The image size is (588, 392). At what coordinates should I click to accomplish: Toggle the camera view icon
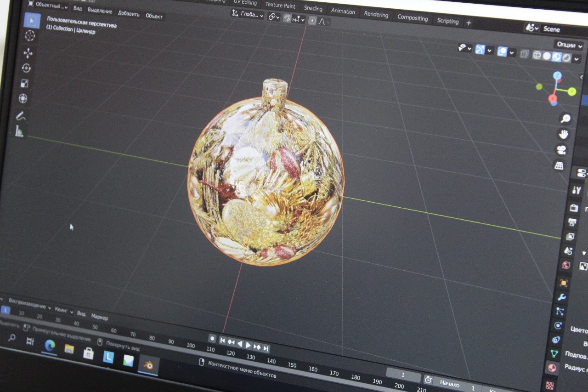(561, 150)
